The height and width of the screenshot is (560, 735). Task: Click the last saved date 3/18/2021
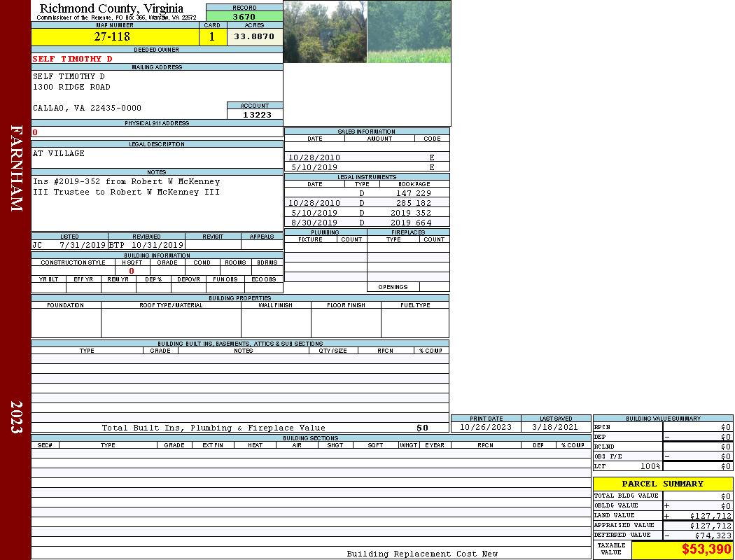coord(555,427)
